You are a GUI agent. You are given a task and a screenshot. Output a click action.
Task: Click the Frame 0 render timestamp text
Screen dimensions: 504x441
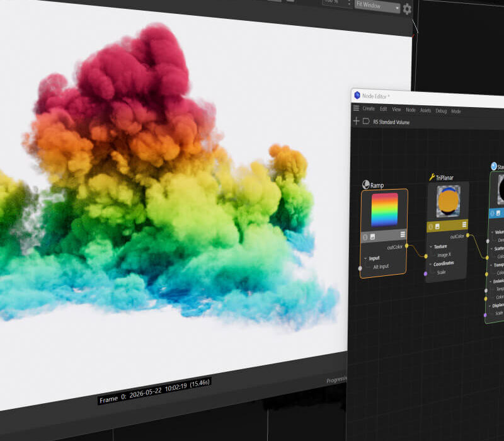tap(154, 391)
